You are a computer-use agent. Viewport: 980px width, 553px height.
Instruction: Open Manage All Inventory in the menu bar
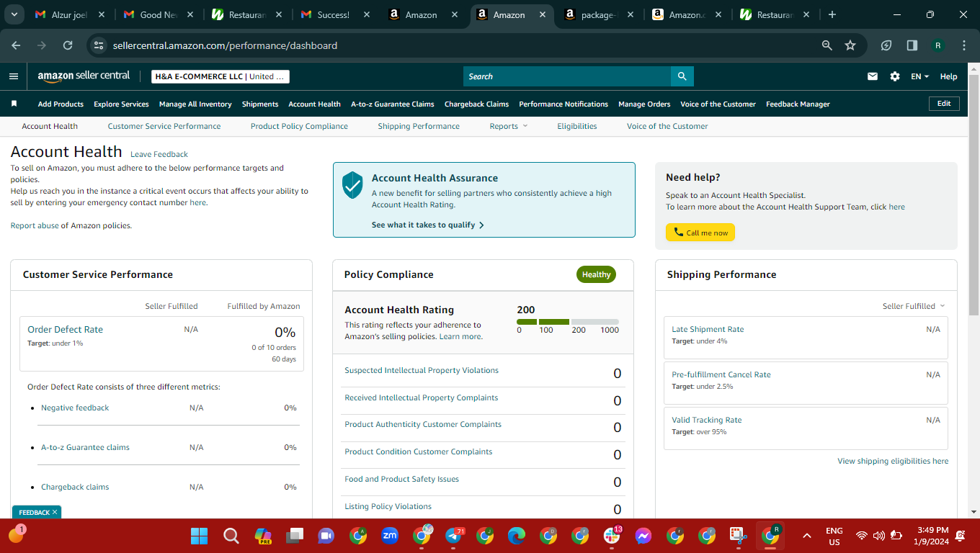point(195,104)
